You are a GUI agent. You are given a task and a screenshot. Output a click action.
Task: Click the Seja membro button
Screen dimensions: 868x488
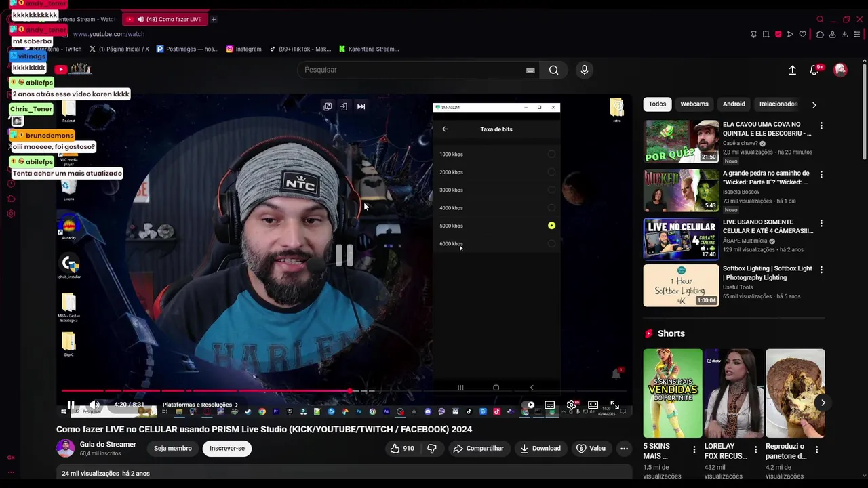[x=173, y=448]
